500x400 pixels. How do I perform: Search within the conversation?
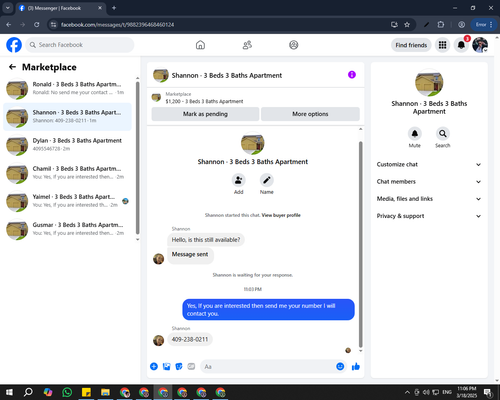click(x=443, y=134)
